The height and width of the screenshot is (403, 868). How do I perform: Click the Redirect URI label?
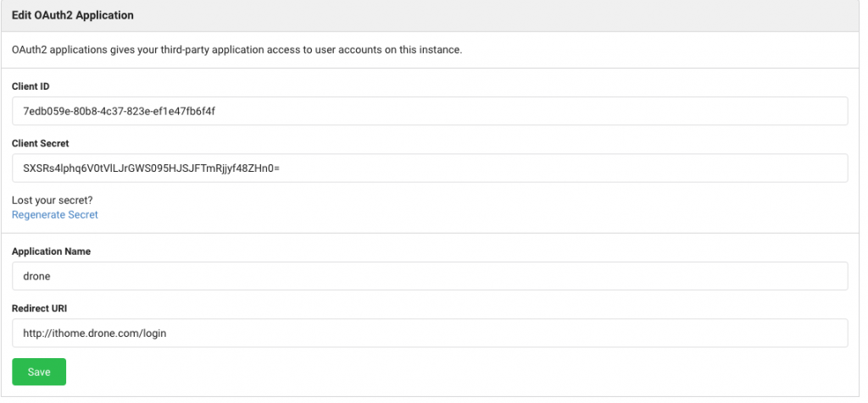(x=40, y=308)
